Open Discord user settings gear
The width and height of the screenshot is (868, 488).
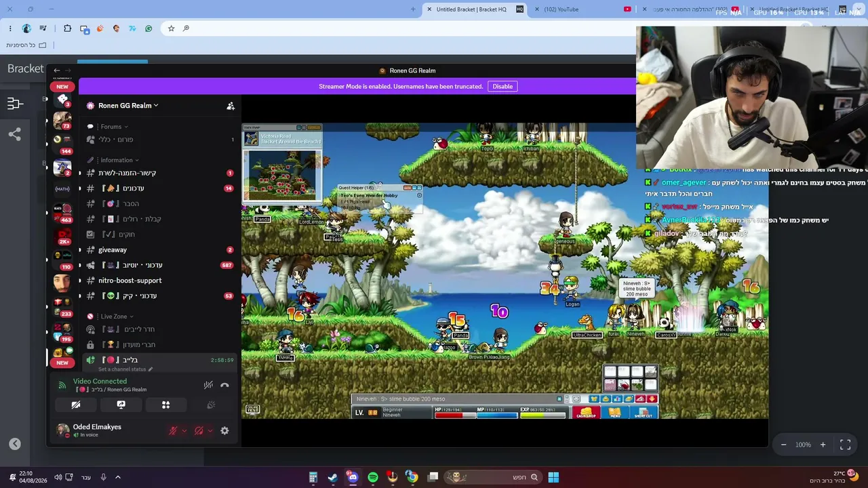coord(224,430)
